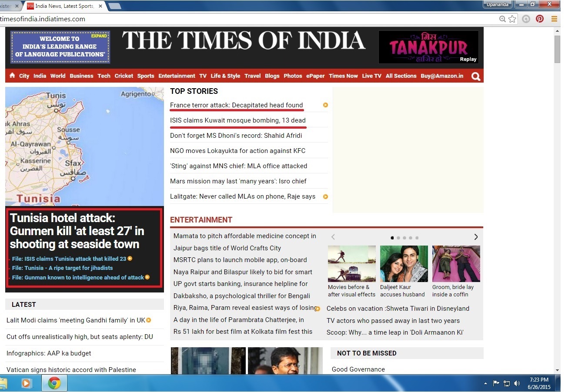This screenshot has height=392, width=565.
Task: Select the first carousel dot indicator
Action: [392, 238]
